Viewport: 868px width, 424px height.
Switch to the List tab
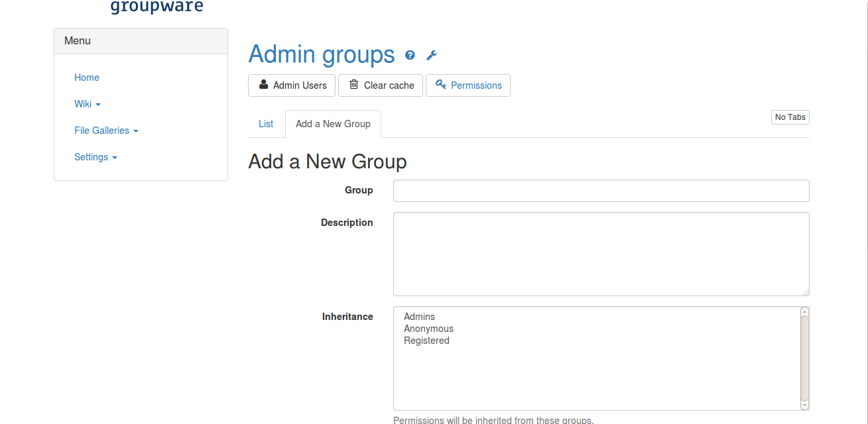coord(266,124)
